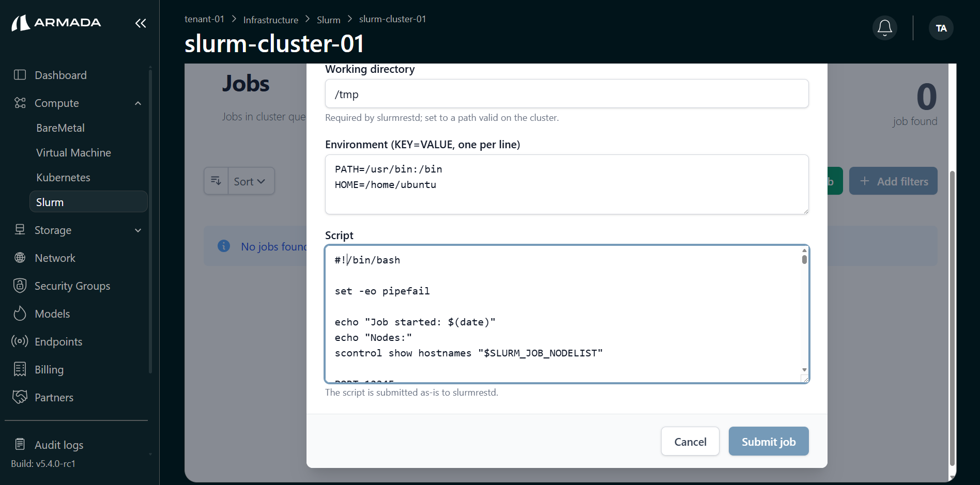Open the Network section
980x485 pixels.
point(55,258)
